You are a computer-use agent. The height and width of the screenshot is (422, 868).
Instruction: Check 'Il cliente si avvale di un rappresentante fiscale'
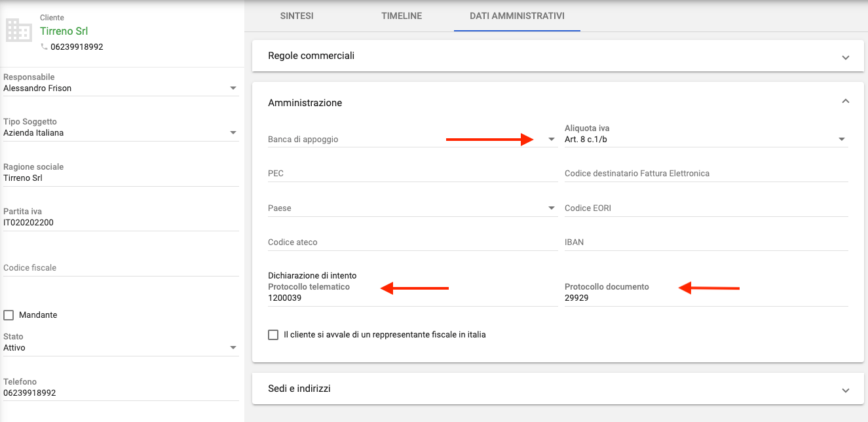click(x=273, y=335)
